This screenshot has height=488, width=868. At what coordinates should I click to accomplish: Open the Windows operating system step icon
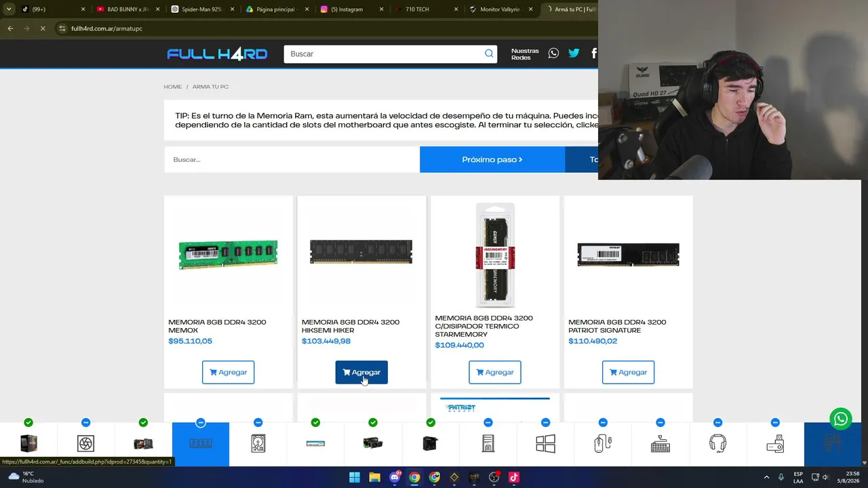click(545, 444)
